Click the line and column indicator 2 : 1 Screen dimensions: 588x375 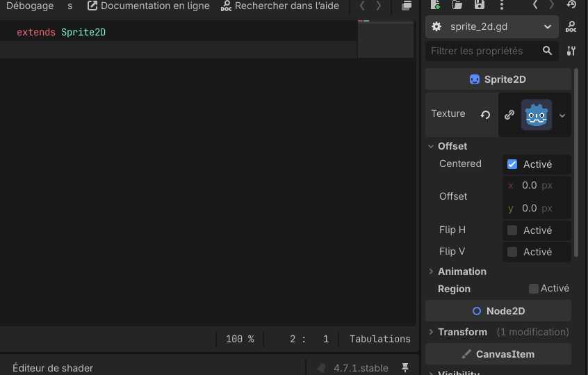pyautogui.click(x=309, y=339)
